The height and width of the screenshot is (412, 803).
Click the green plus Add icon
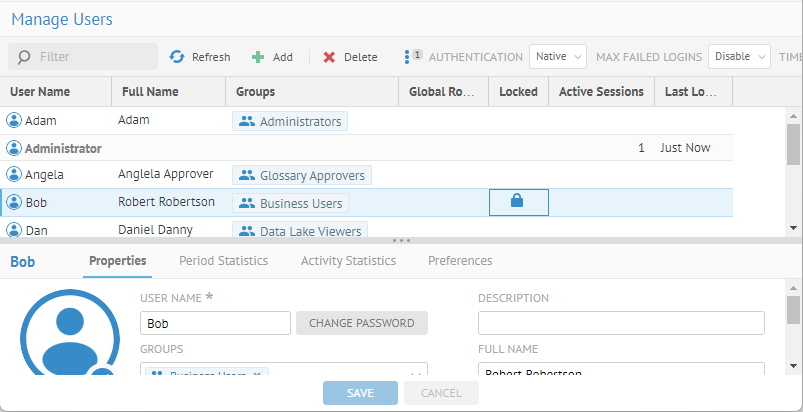(x=258, y=57)
